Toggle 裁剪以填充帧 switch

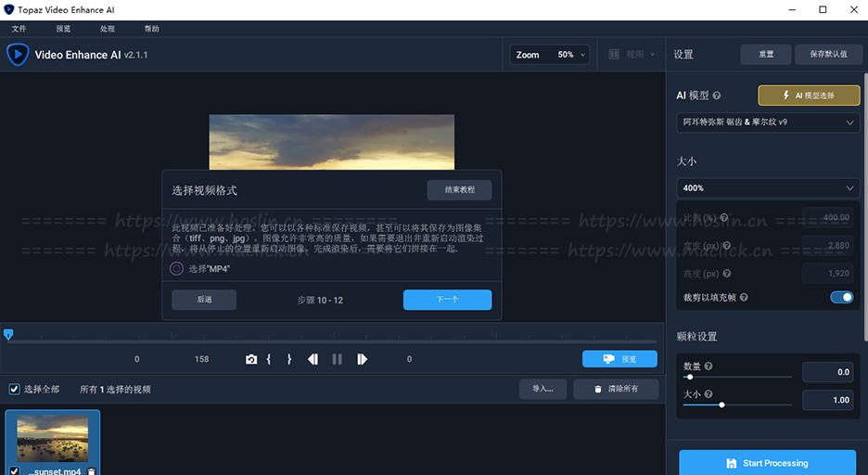[841, 297]
